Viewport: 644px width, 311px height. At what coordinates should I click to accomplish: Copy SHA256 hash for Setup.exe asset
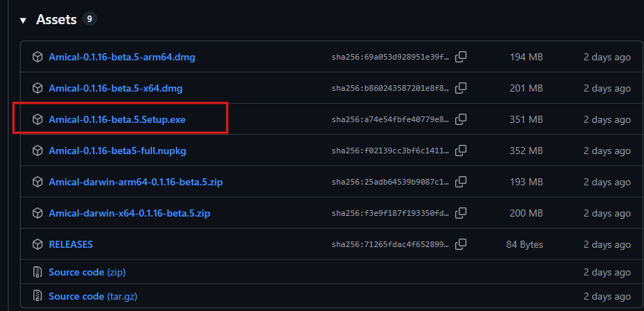461,119
